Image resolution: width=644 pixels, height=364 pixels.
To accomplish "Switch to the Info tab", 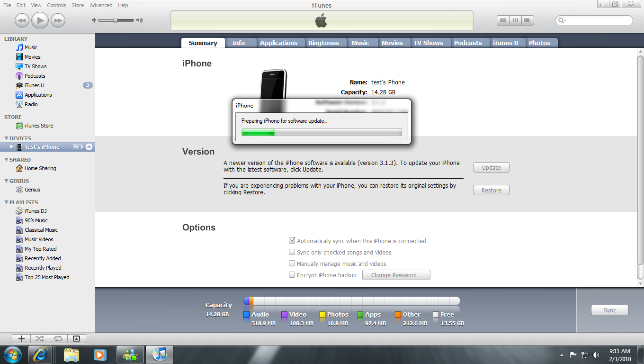I will coord(239,43).
